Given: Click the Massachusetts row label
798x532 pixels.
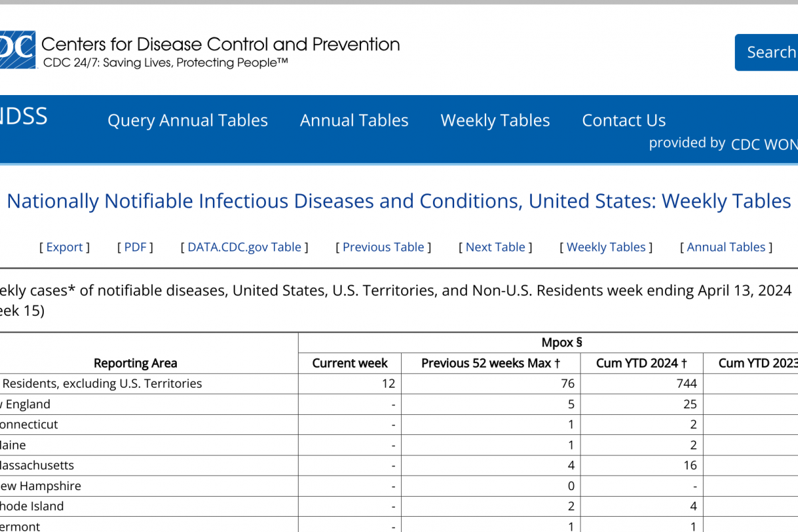Looking at the screenshot, I should 37,465.
